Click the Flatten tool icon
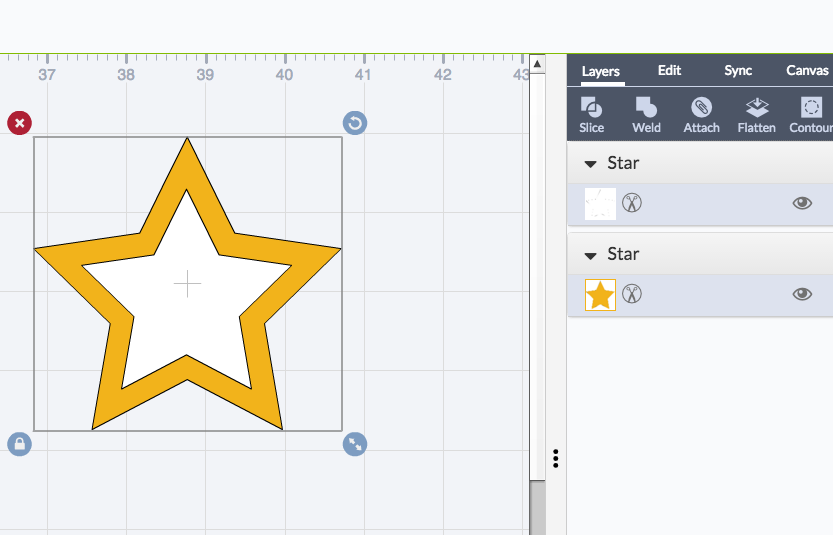 point(756,107)
